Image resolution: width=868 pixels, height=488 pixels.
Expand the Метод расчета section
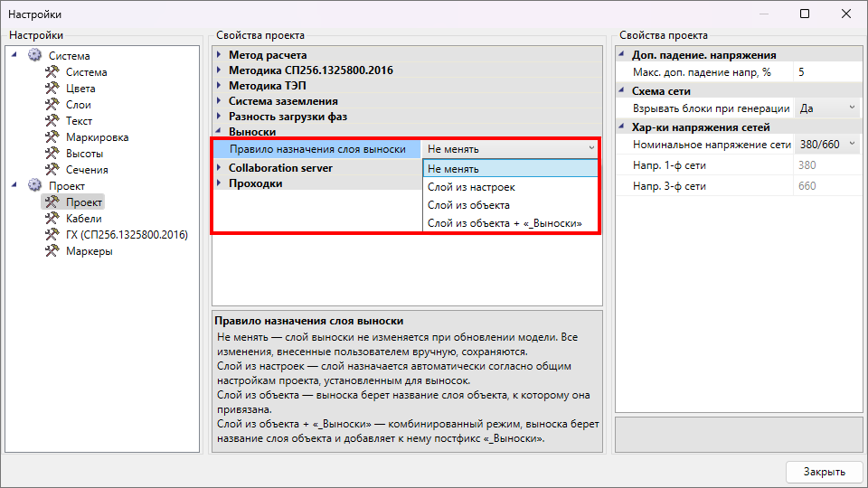coord(219,55)
